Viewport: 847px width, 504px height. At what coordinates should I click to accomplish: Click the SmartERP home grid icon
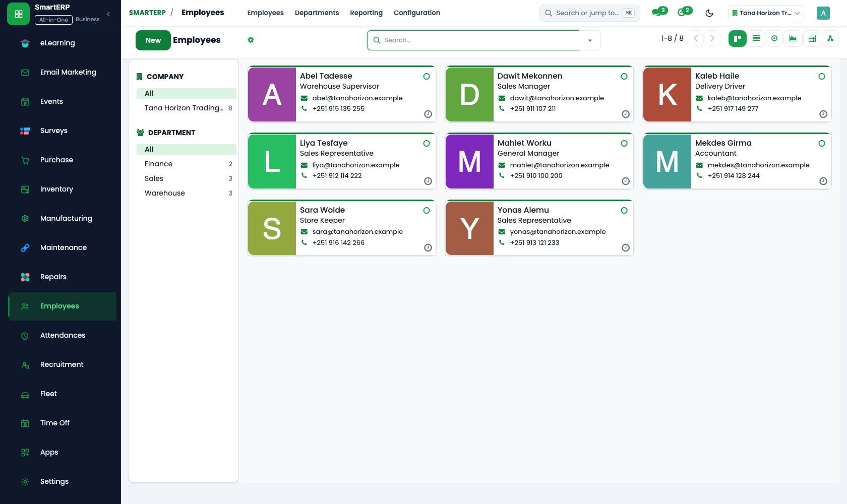point(19,14)
